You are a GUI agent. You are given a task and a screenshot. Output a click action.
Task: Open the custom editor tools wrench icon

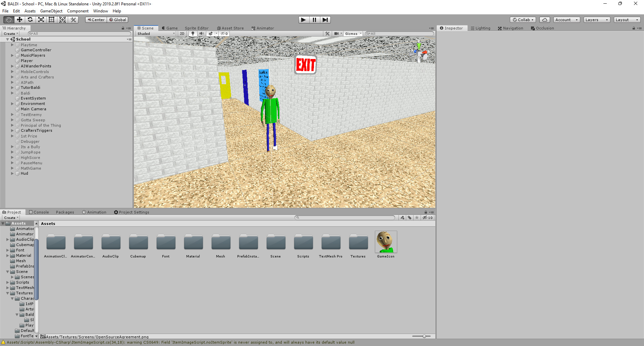73,19
